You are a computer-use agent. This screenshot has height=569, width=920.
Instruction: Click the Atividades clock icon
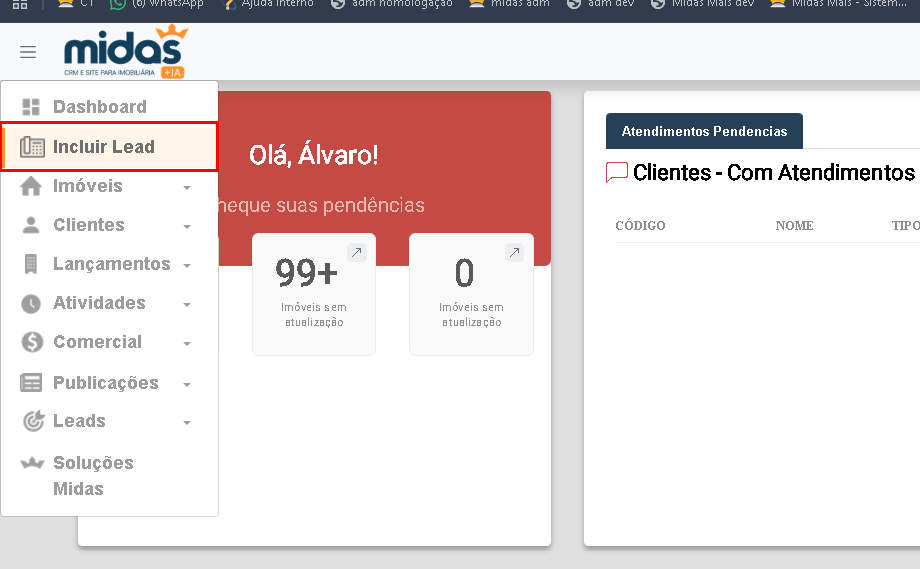coord(31,304)
